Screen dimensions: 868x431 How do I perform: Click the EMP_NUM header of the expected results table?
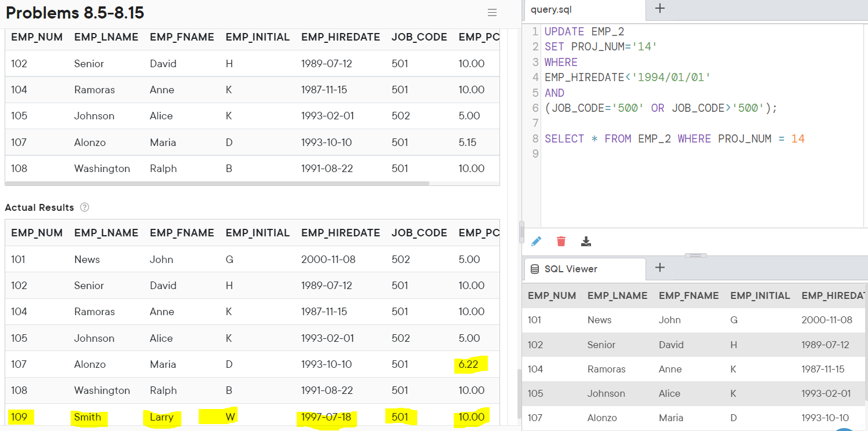(37, 36)
